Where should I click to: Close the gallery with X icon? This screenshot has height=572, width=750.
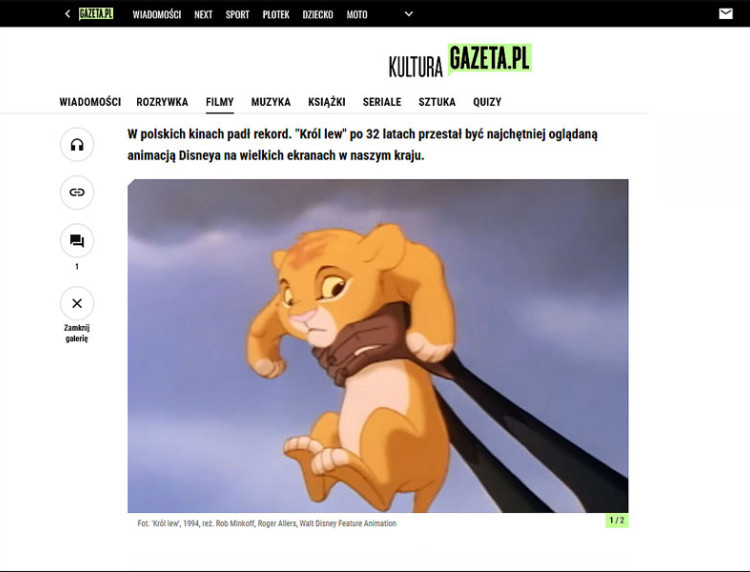[77, 303]
